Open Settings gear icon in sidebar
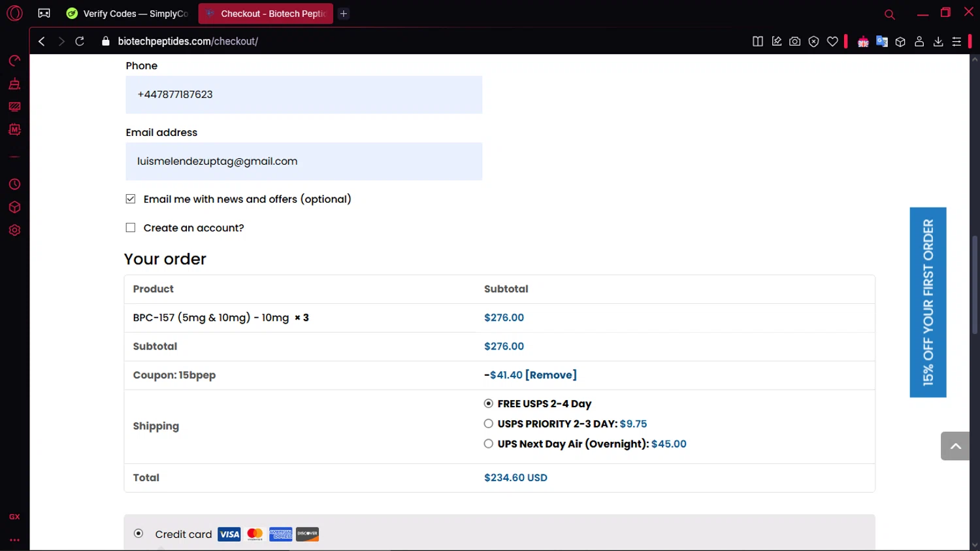The height and width of the screenshot is (551, 980). 14,230
